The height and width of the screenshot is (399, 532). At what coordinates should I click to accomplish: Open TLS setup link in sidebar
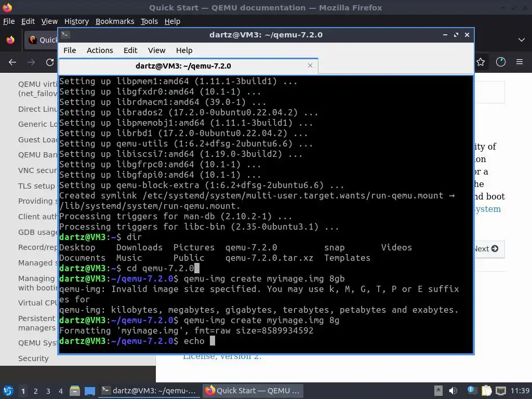(x=36, y=186)
